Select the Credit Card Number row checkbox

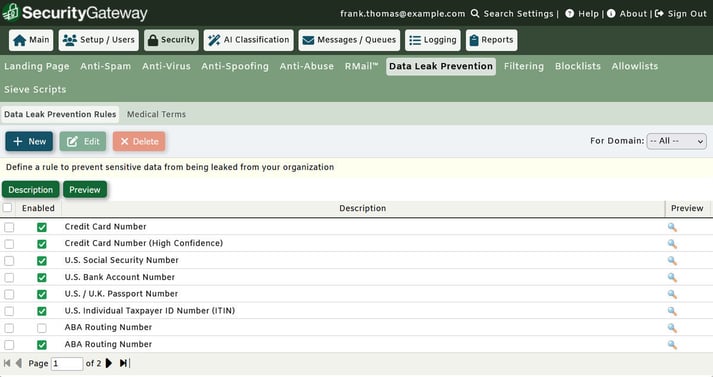coord(9,227)
